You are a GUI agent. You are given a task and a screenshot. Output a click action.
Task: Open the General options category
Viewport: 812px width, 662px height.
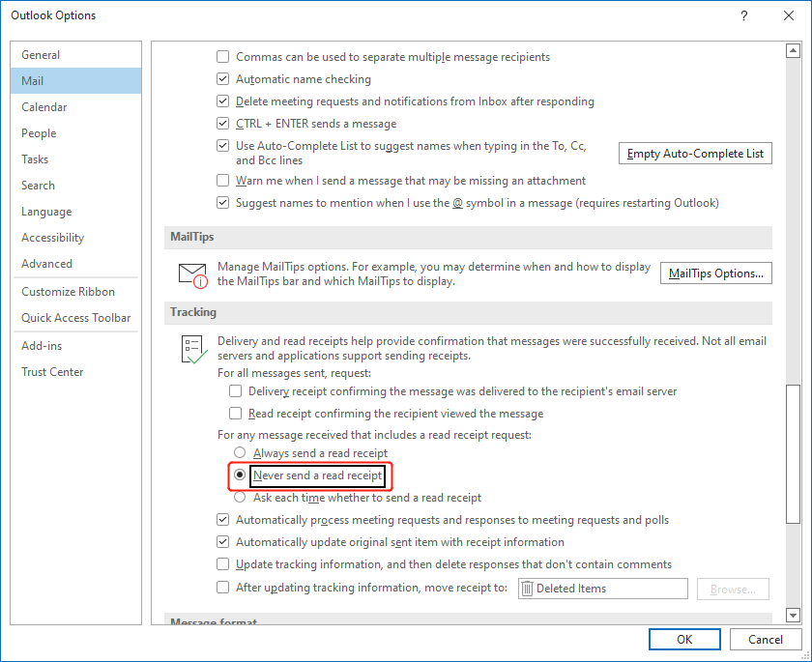click(x=75, y=55)
